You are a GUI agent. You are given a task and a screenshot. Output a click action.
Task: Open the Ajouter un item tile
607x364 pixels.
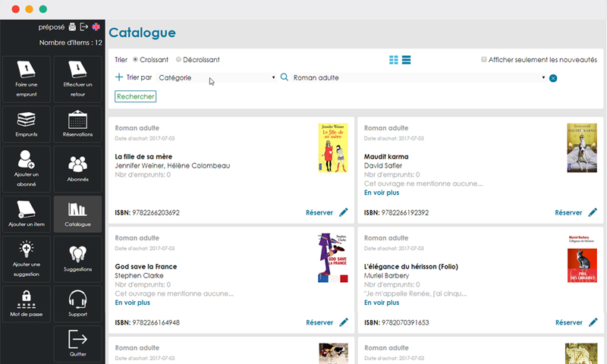click(x=27, y=214)
